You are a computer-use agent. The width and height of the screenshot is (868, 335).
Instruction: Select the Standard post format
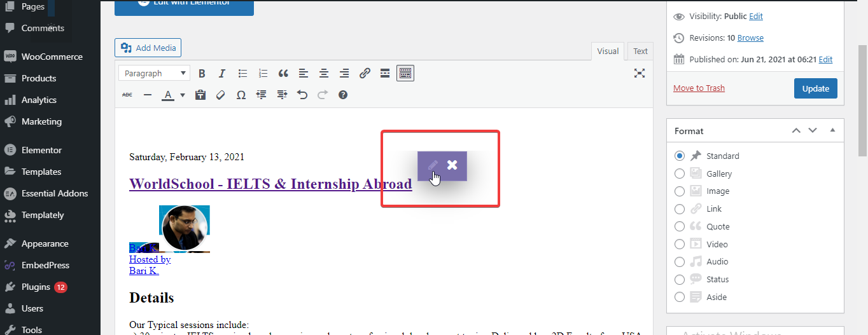click(680, 156)
